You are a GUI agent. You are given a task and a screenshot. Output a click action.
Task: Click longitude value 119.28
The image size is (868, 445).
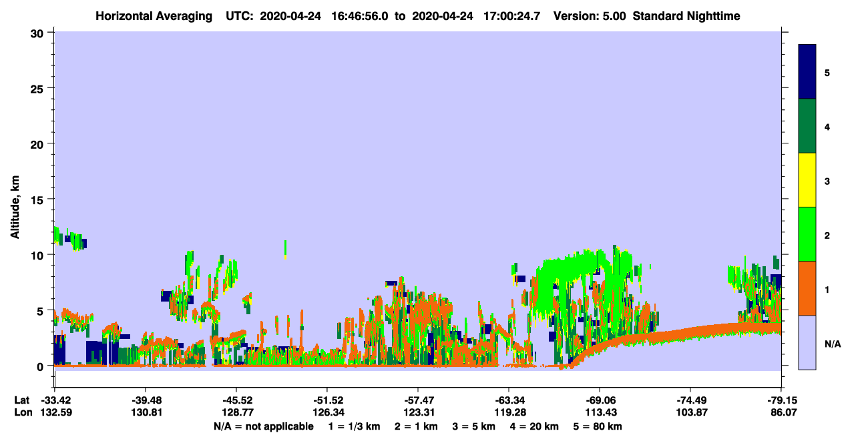(509, 413)
